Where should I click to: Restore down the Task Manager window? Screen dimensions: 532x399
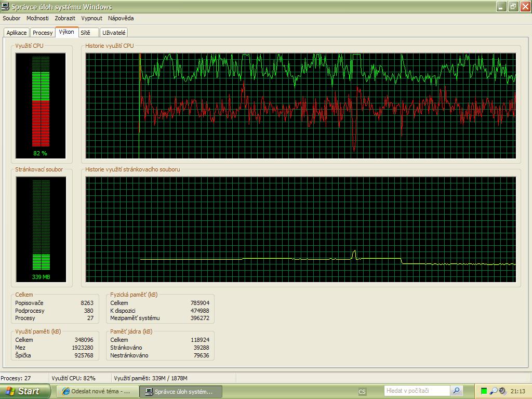[513, 6]
